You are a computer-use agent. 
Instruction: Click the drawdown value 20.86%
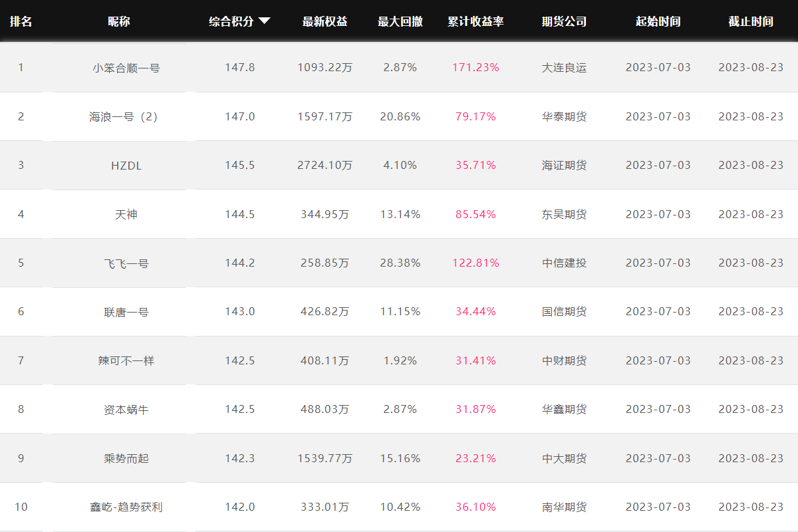pyautogui.click(x=400, y=116)
